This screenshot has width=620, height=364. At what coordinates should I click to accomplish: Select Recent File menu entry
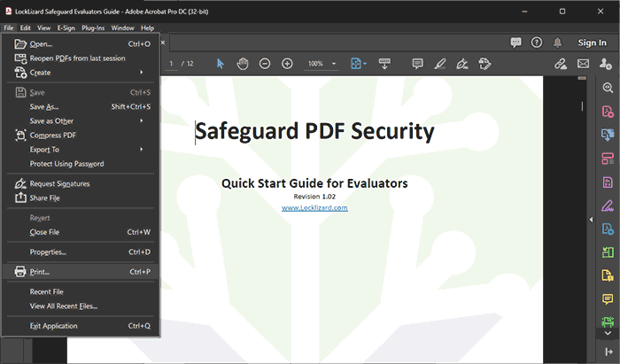[81, 291]
